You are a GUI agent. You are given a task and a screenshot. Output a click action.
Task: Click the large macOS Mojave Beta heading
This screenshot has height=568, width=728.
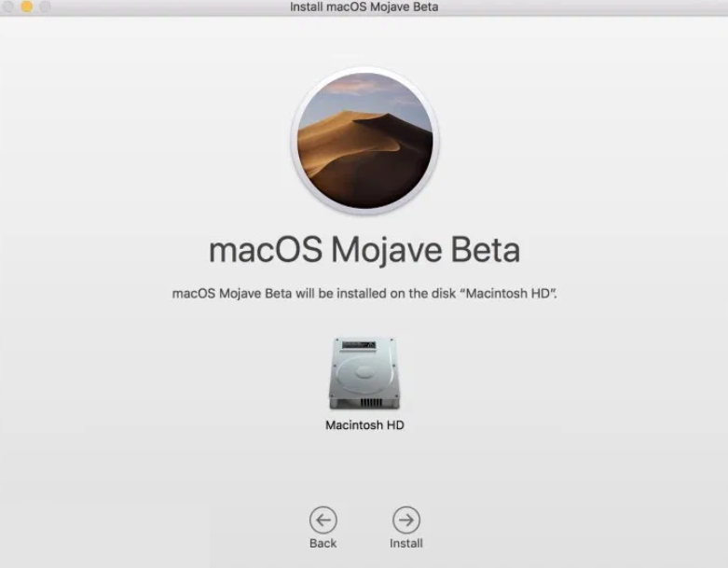(x=364, y=250)
